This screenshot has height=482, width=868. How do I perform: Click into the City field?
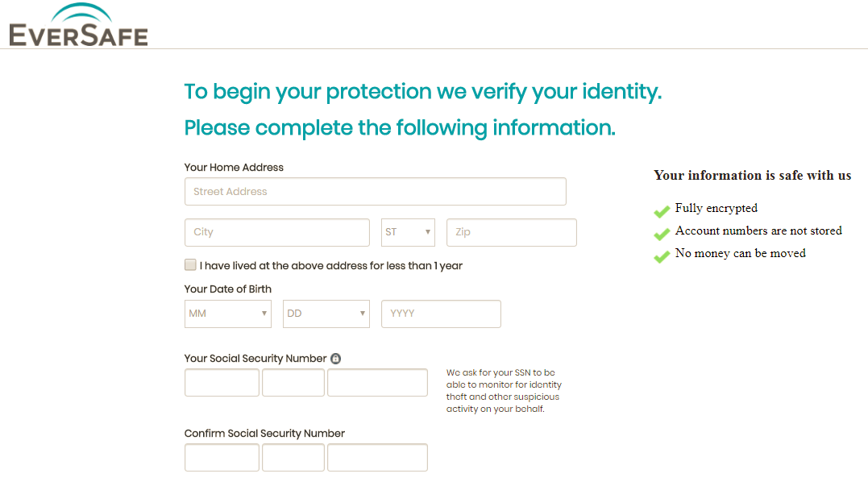pyautogui.click(x=276, y=232)
